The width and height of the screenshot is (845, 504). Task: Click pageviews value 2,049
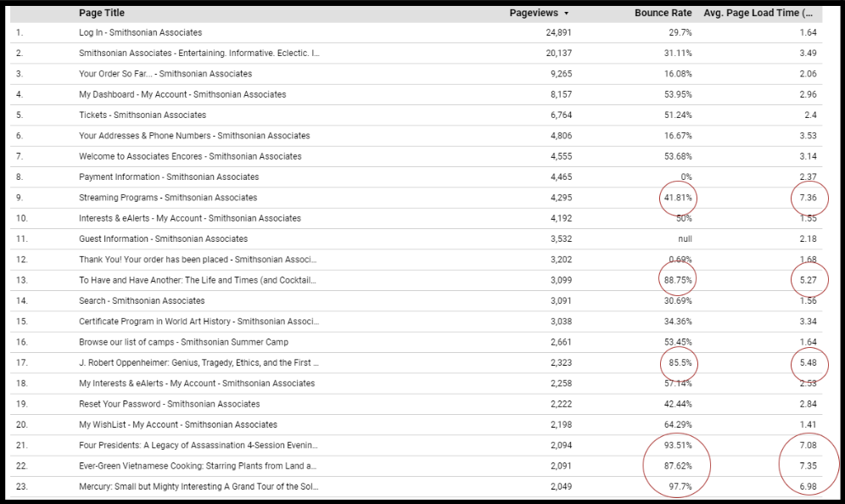click(561, 486)
